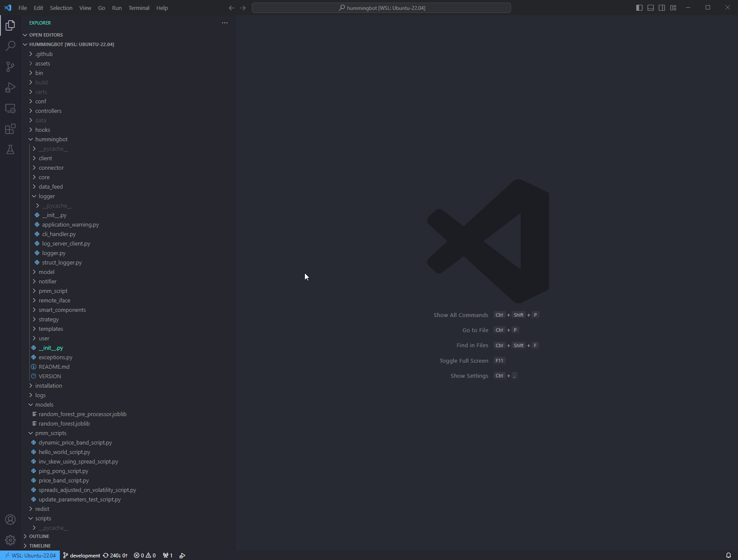
Task: Click the search box in the title bar
Action: [x=381, y=7]
